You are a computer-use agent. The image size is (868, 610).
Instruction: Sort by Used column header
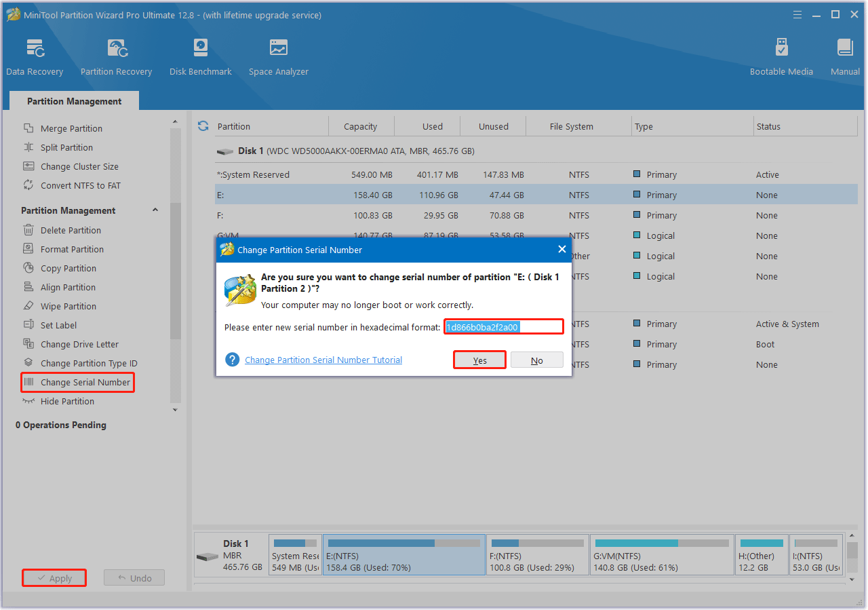tap(433, 126)
